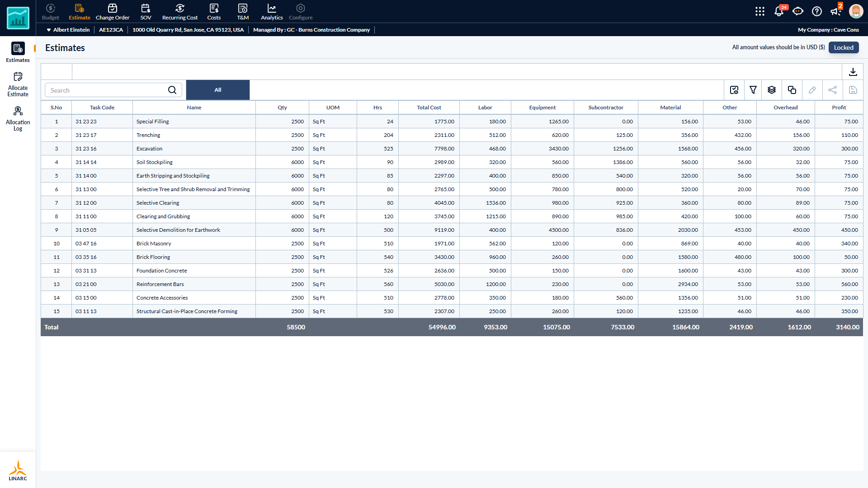Click the copy estimate icon
Screen dimensions: 868x488
(x=792, y=90)
